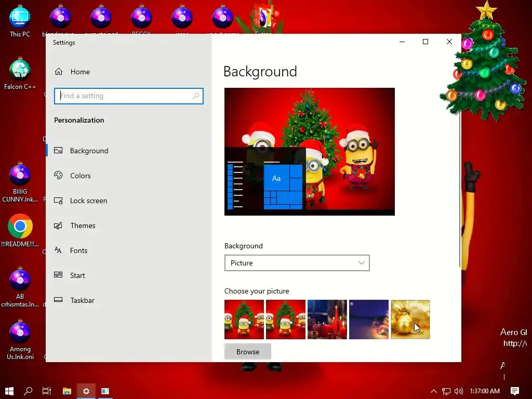Click the network tray icon
Screen dimensions: 532x399
click(446, 391)
